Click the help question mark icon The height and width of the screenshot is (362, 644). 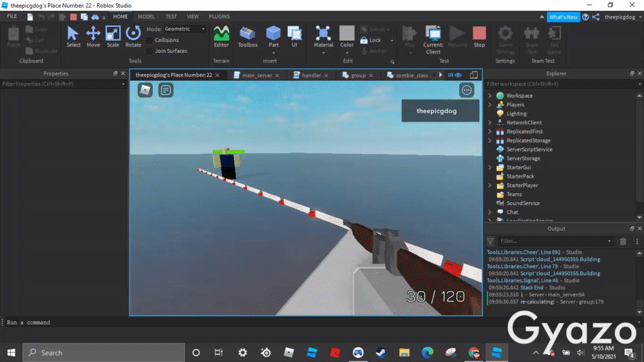[585, 17]
